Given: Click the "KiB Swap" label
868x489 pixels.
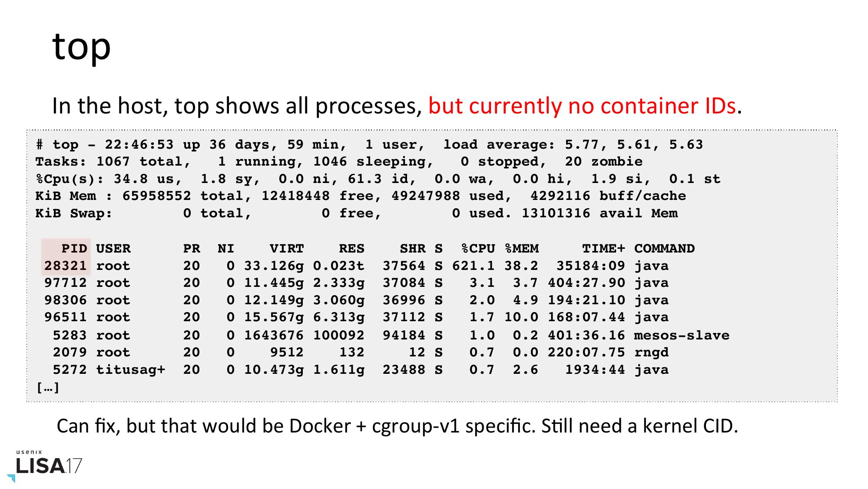Looking at the screenshot, I should click(73, 213).
